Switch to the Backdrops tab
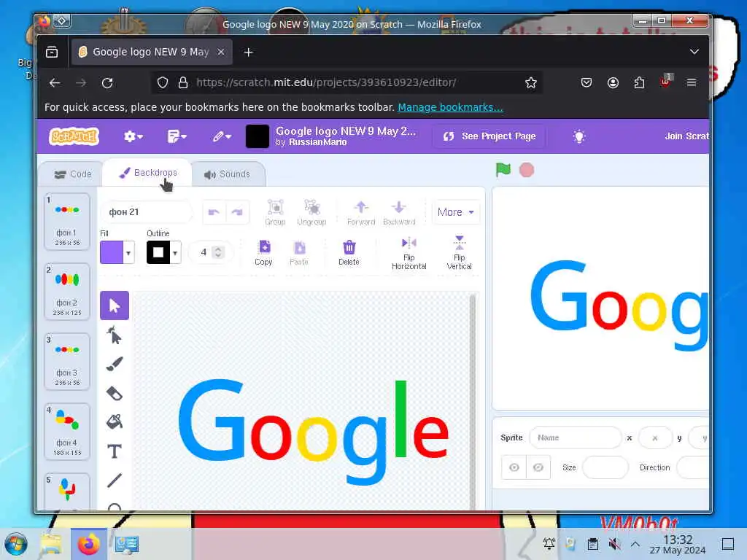The width and height of the screenshot is (747, 560). [147, 173]
